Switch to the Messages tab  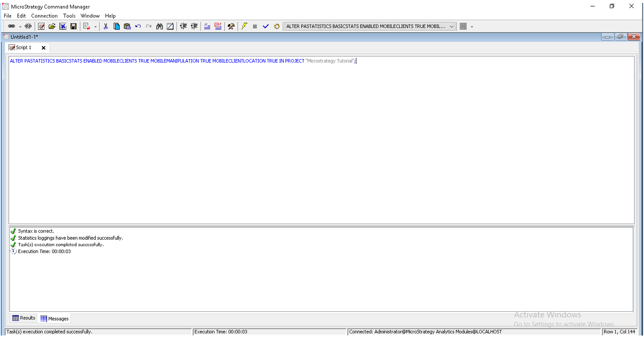pyautogui.click(x=55, y=319)
